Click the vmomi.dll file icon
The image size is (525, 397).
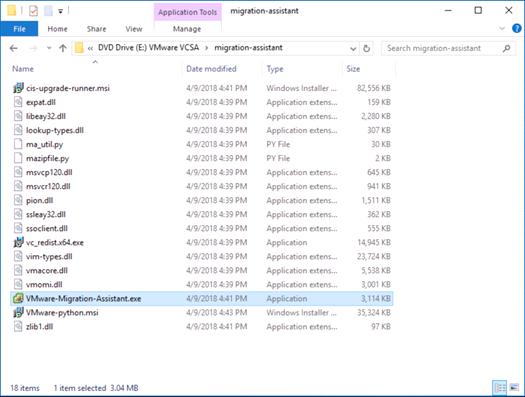pos(18,285)
